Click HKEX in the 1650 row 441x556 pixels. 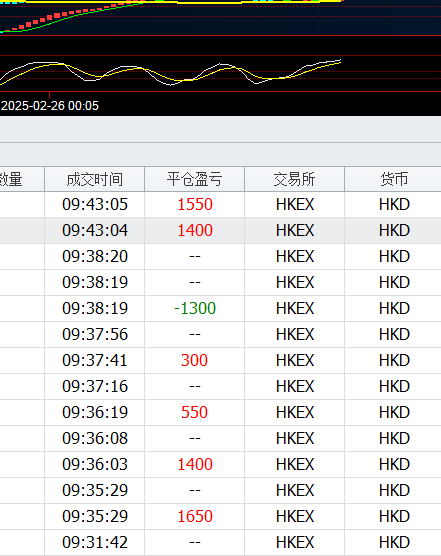point(295,516)
